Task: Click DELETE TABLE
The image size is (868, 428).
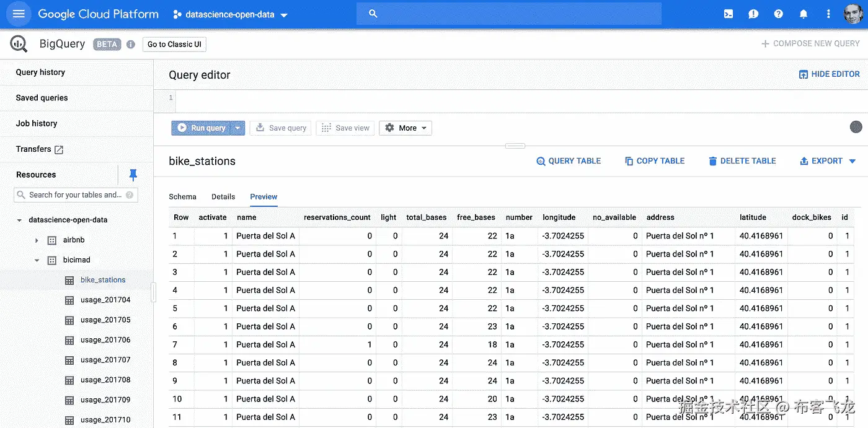Action: point(742,161)
